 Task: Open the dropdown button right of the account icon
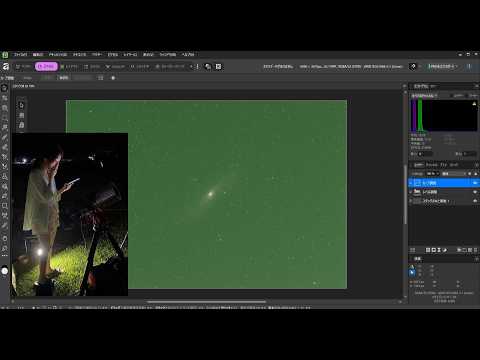pos(442,67)
